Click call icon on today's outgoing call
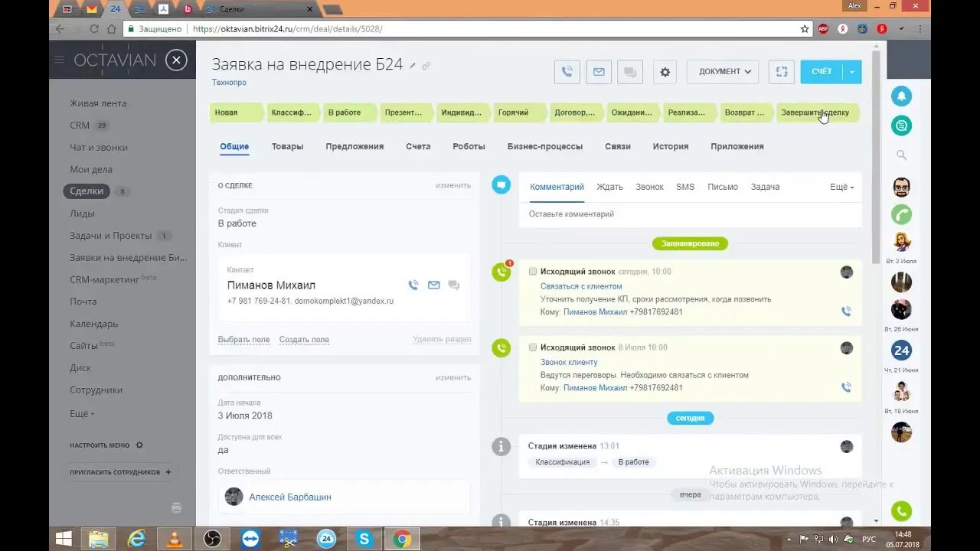This screenshot has width=980, height=551. 846,311
